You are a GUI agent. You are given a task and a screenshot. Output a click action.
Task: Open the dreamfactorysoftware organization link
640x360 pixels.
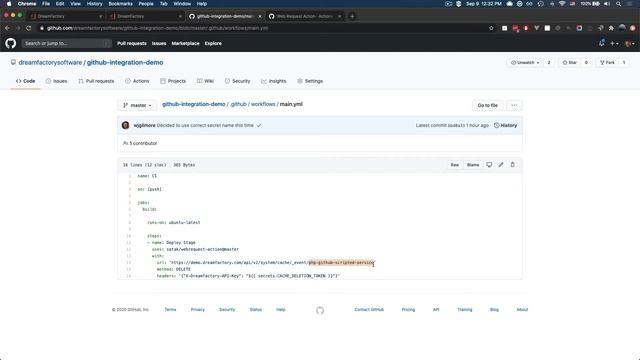[x=50, y=62]
